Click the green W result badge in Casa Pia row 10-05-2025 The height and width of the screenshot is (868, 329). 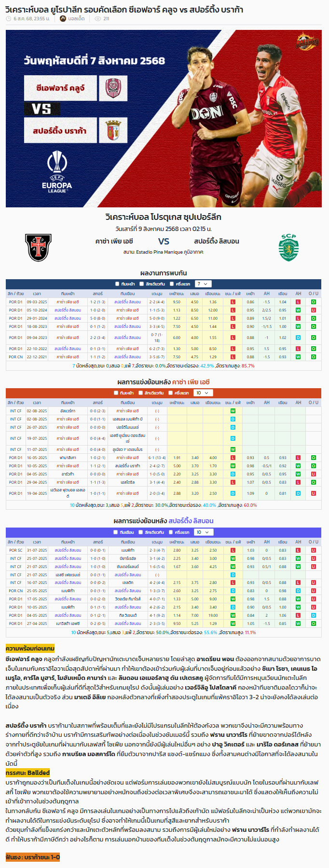tap(233, 466)
